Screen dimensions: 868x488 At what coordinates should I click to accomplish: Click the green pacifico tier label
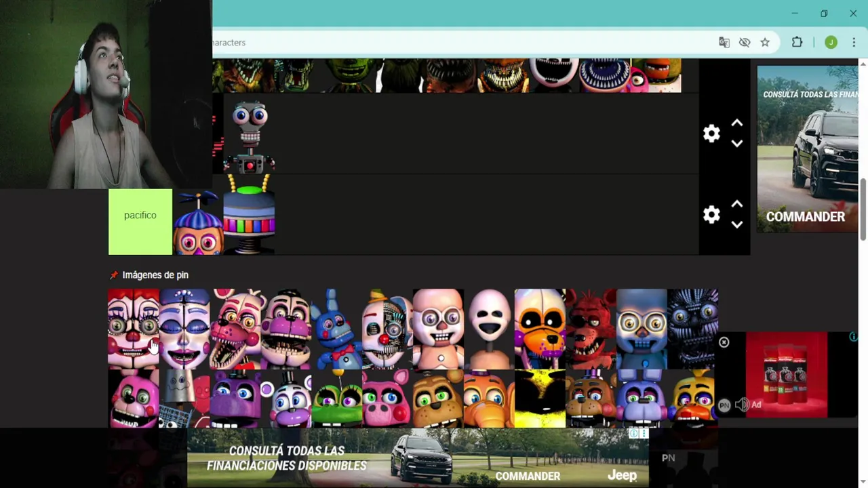pos(140,222)
